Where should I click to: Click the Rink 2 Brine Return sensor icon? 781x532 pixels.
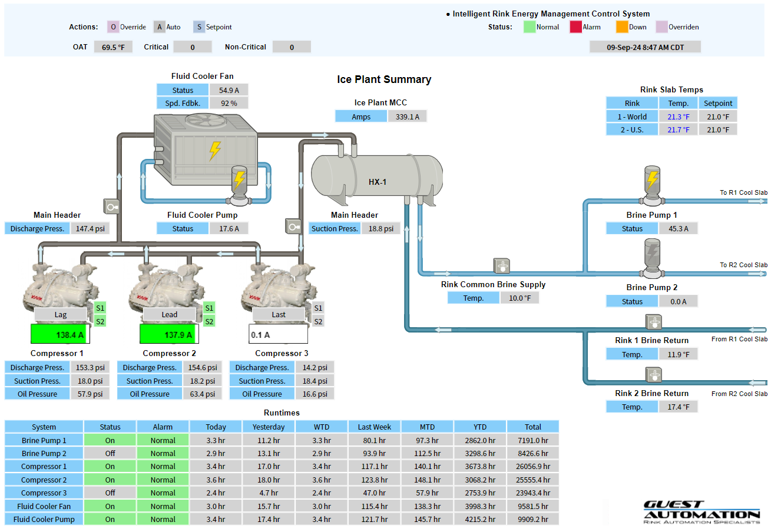pos(654,375)
